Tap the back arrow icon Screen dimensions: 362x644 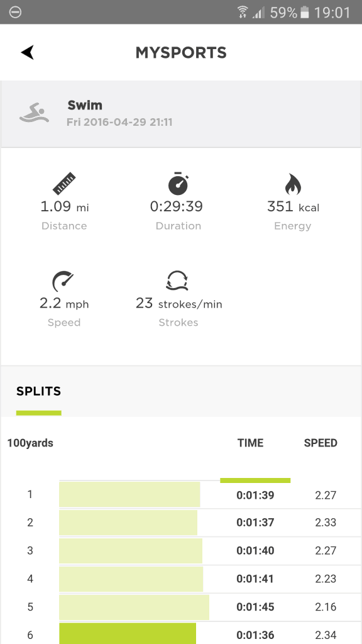[27, 52]
